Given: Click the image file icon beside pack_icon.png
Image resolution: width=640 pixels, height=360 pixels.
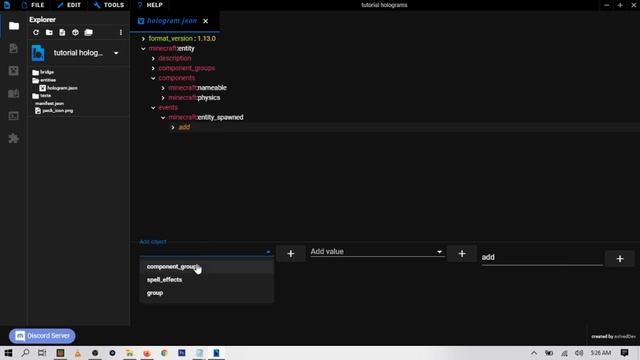Looking at the screenshot, I should (38, 111).
